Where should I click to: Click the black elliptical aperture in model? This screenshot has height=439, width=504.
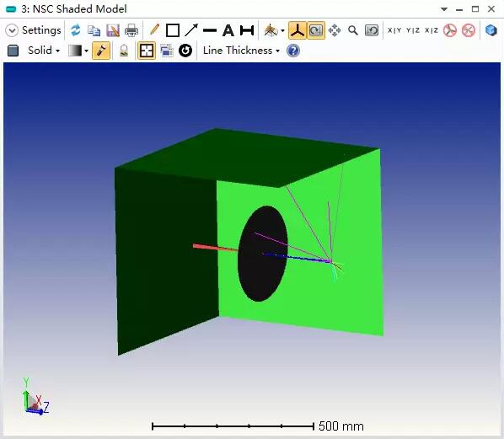click(263, 254)
